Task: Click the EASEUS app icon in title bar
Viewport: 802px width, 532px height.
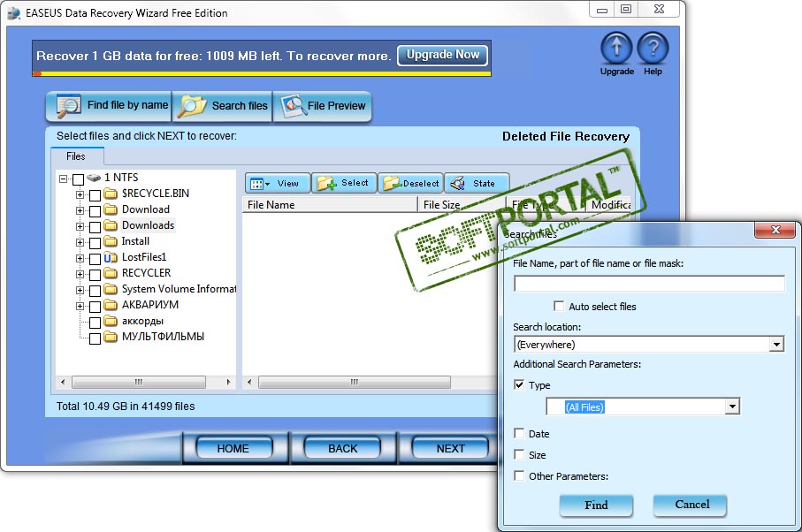Action: [14, 13]
